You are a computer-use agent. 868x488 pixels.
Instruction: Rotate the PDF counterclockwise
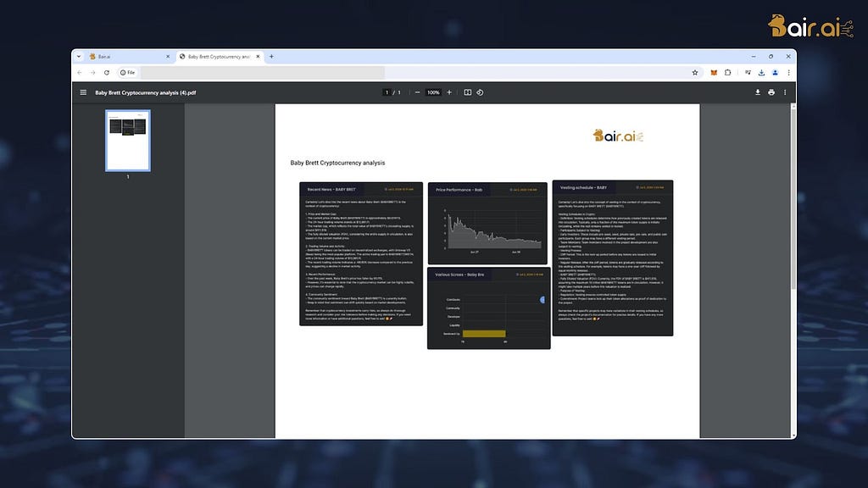click(480, 92)
